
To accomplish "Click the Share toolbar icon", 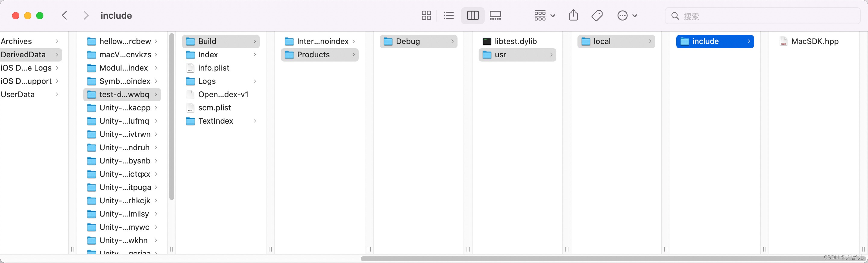I will point(573,15).
